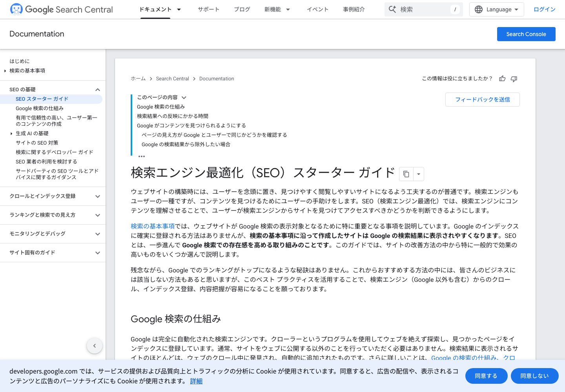This screenshot has height=392, width=565.
Task: Click the Documentation breadcrumb
Action: click(x=217, y=79)
